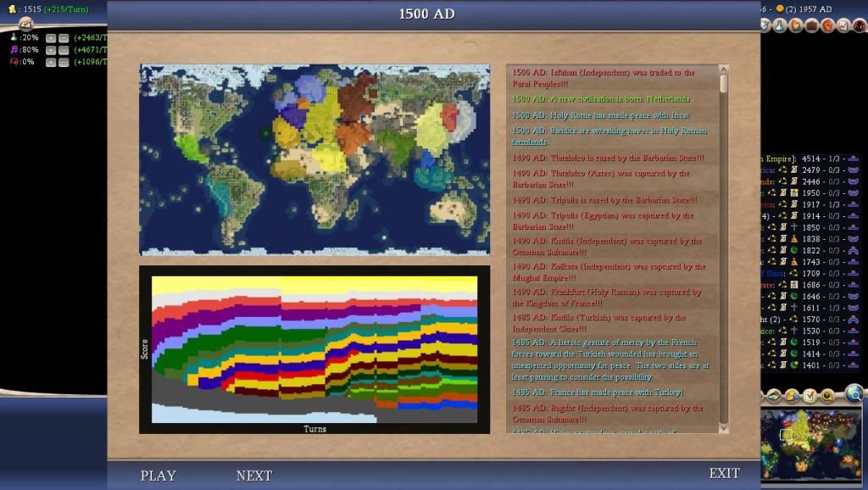The width and height of the screenshot is (868, 490).
Task: Click the 1500 AD replay title
Action: 427,14
